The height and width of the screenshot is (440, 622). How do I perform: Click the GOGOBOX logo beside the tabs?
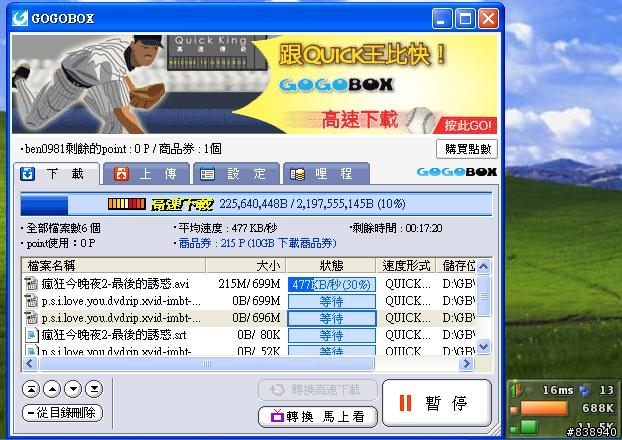(457, 172)
